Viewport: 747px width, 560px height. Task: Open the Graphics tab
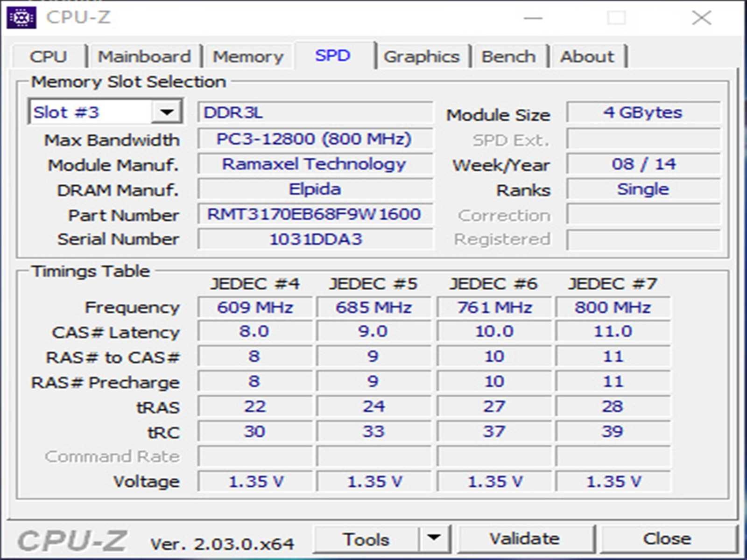tap(422, 57)
